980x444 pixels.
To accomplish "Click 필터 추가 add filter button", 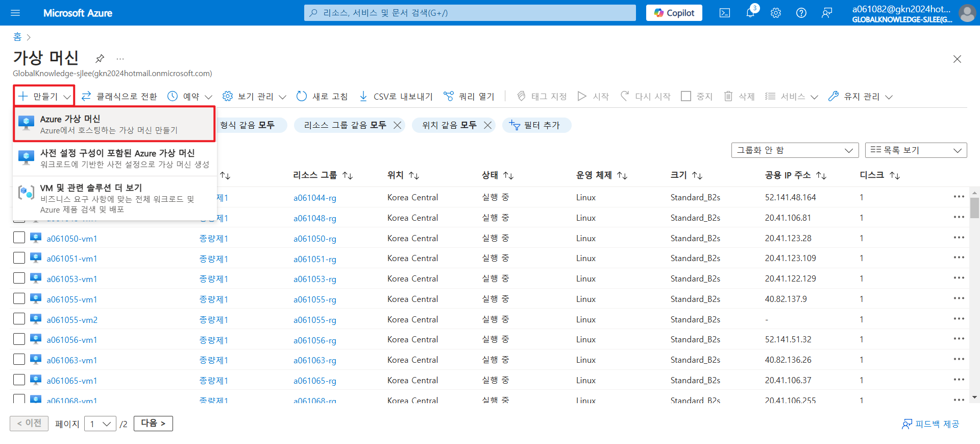I will click(x=536, y=125).
